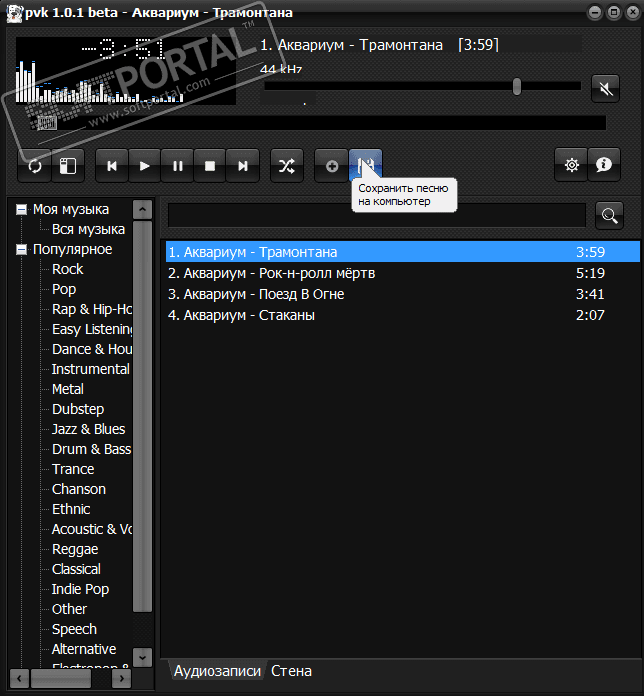Click the Популярное tree label
The image size is (644, 696).
[x=72, y=249]
